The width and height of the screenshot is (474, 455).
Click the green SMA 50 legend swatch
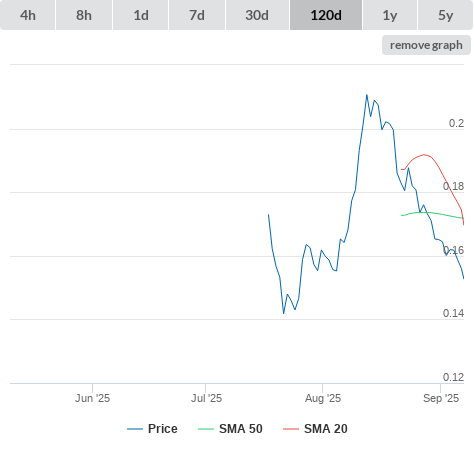point(206,429)
